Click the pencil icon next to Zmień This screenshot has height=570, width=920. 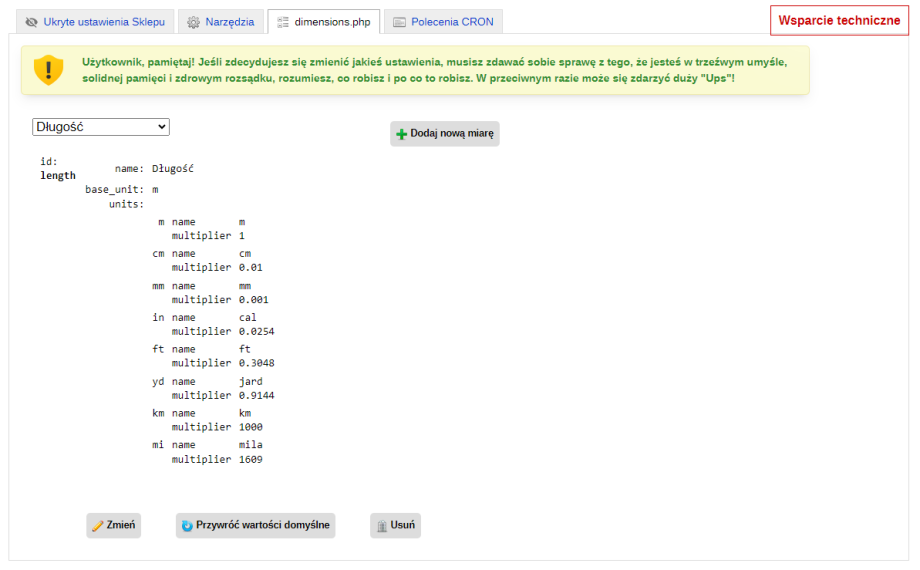(97, 526)
